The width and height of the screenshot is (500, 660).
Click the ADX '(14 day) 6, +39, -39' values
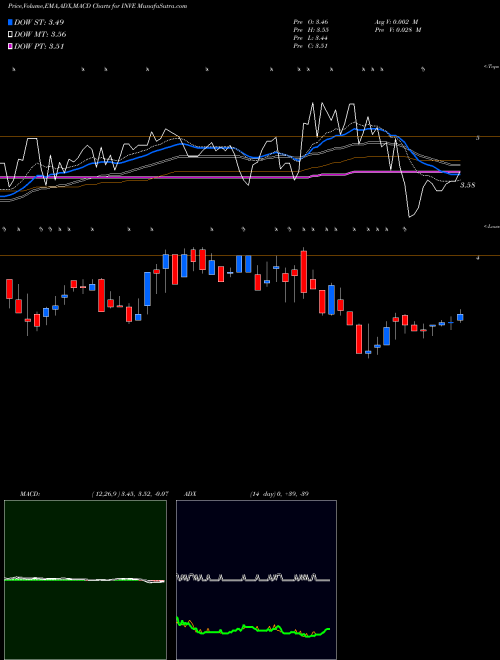[x=279, y=494]
